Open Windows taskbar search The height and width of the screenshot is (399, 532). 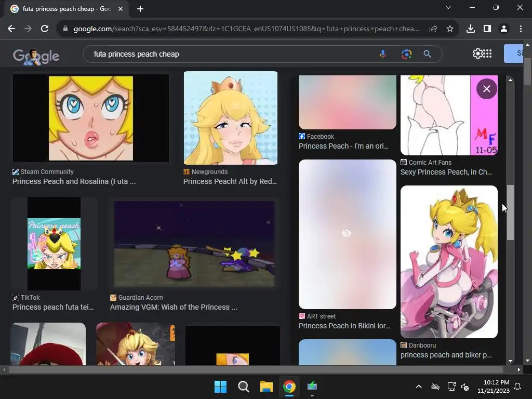pos(243,387)
